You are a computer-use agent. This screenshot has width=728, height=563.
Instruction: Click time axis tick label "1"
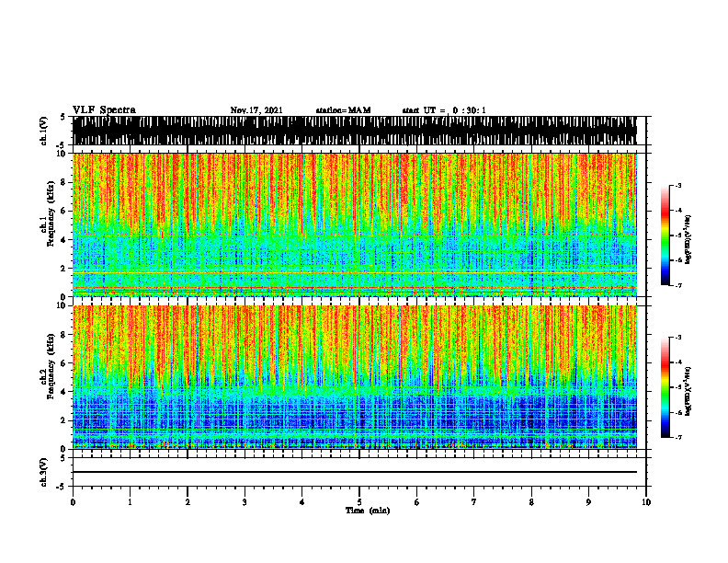[x=130, y=502]
